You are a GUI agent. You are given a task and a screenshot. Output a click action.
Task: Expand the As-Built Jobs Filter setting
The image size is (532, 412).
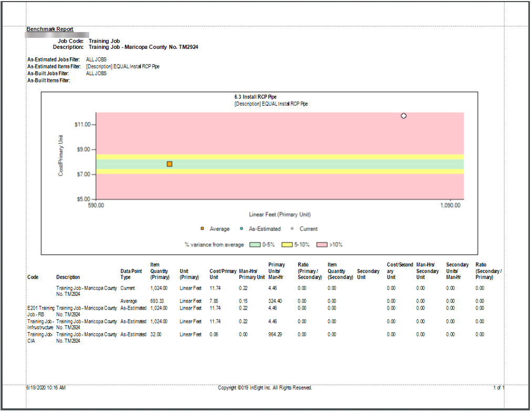50,74
